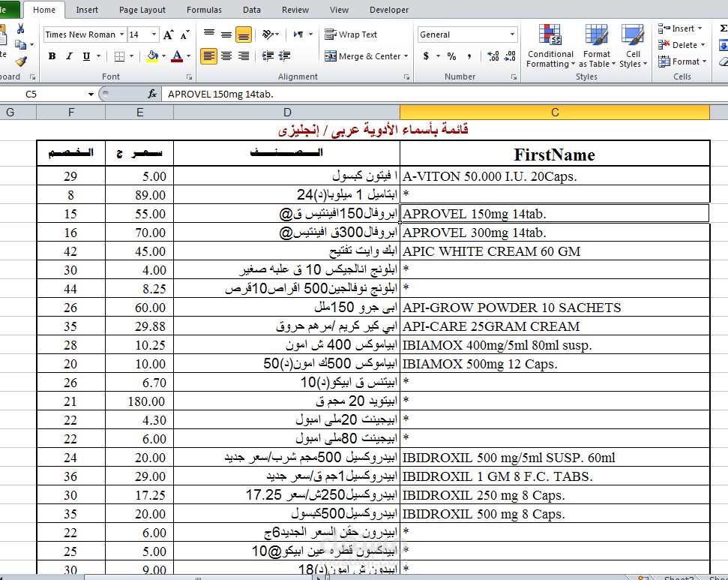Toggle Italic formatting

click(69, 56)
